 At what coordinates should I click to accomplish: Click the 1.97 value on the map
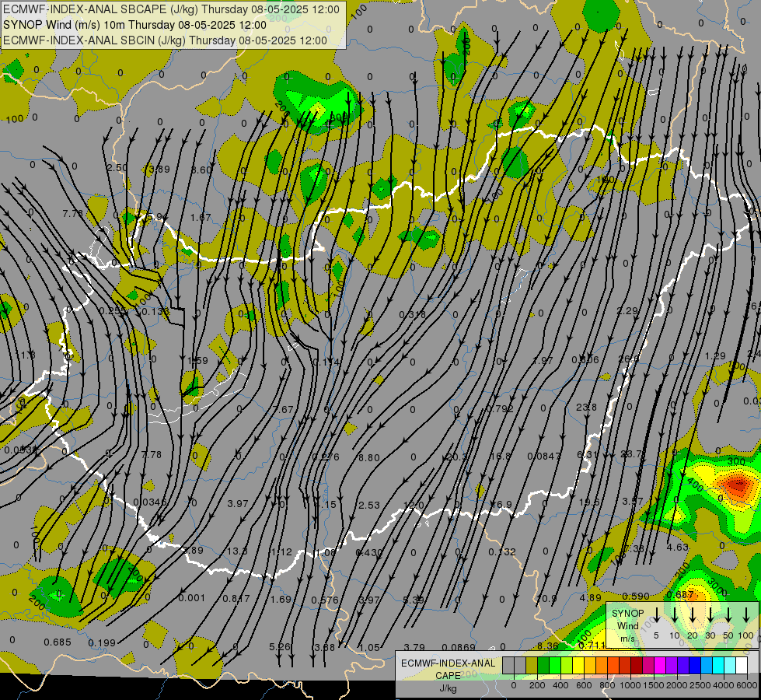point(543,360)
